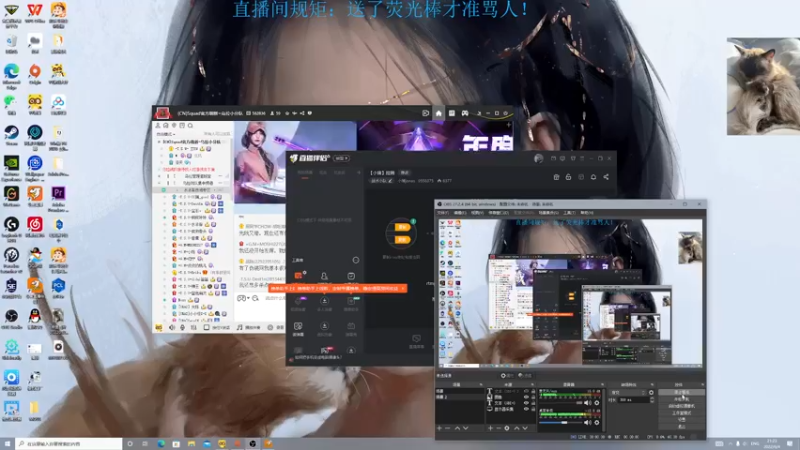Click the YY speaker icon on bottom bar
This screenshot has height=450, width=800.
point(171,328)
